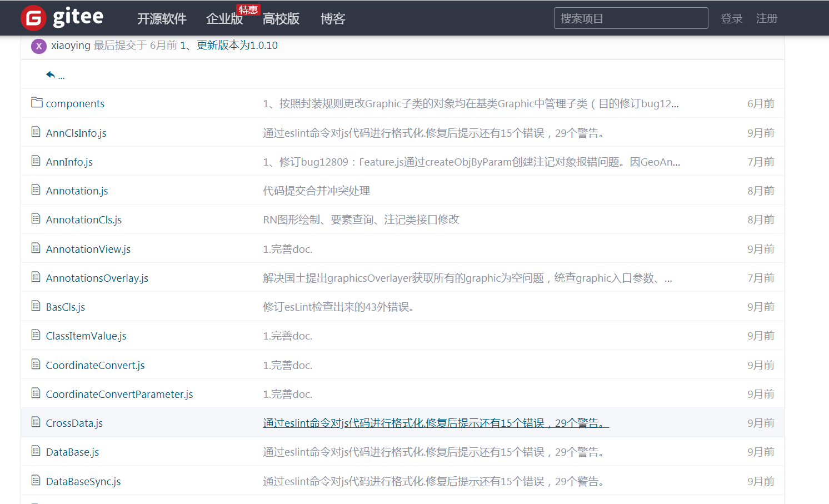This screenshot has width=829, height=504.
Task: Click the file icon for CoordinateConvert.js
Action: pos(36,365)
